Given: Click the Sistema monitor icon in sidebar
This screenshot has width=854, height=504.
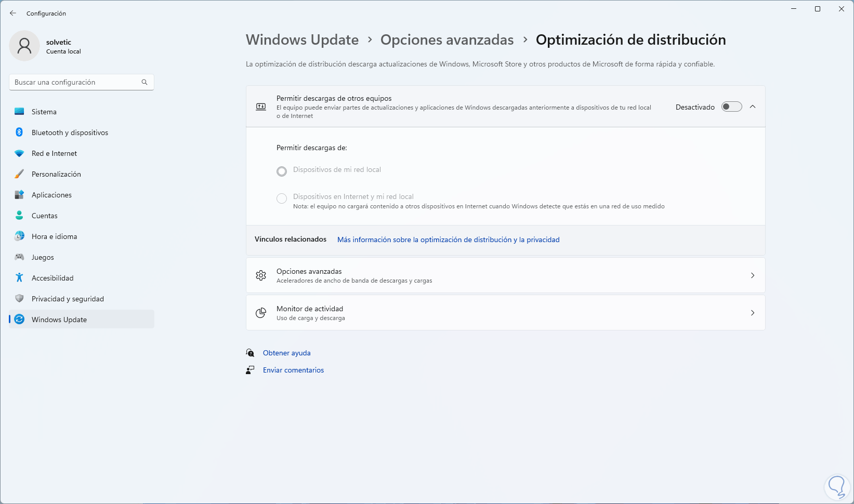Looking at the screenshot, I should tap(19, 112).
